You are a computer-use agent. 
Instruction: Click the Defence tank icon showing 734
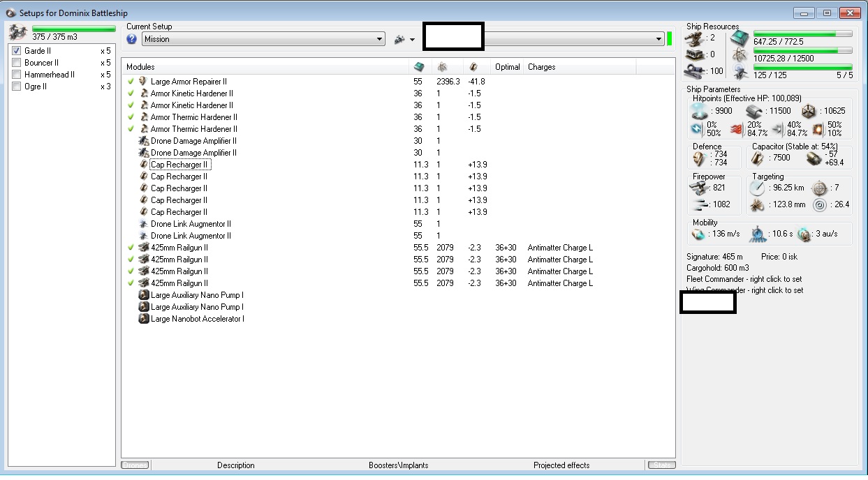[699, 158]
